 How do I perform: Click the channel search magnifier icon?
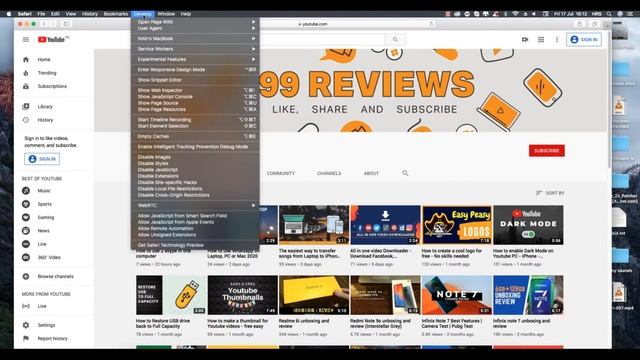click(x=405, y=173)
